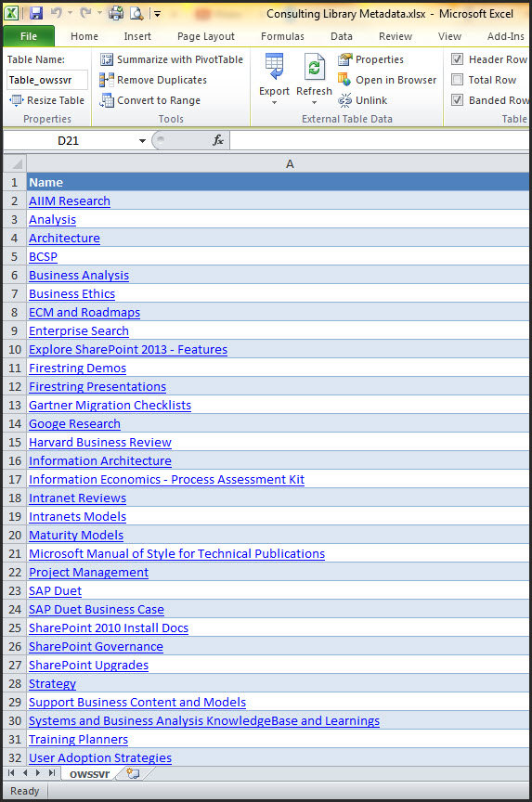The image size is (532, 802).
Task: Click the Undo icon in Quick Access toolbar
Action: coord(57,13)
